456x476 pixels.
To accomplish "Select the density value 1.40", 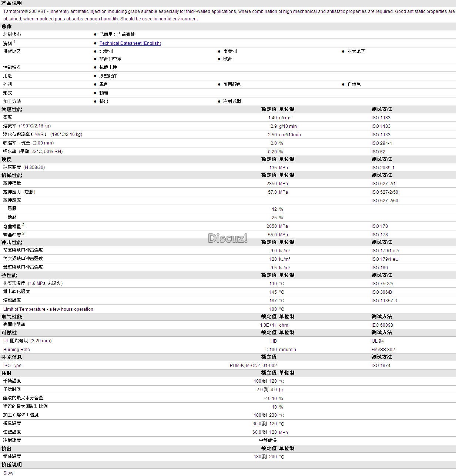I will click(272, 118).
